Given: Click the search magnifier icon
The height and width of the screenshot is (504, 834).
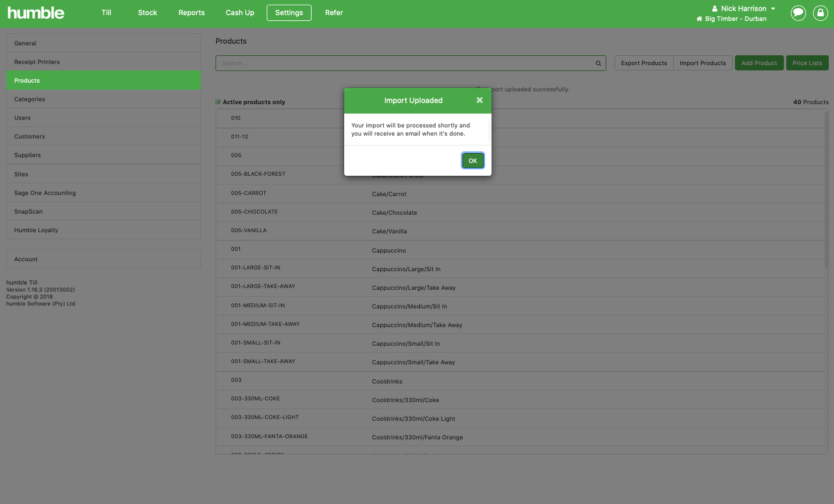Looking at the screenshot, I should (x=598, y=63).
